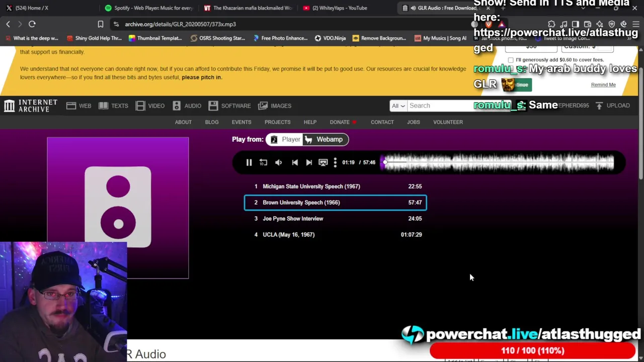The height and width of the screenshot is (362, 644).
Task: Open the Contact navigation link
Action: [382, 122]
